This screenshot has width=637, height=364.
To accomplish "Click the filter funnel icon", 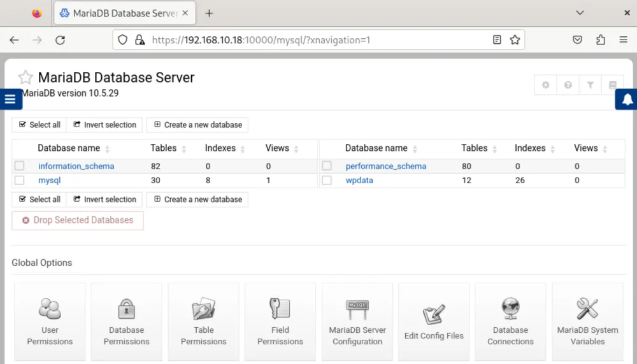I will 590,85.
